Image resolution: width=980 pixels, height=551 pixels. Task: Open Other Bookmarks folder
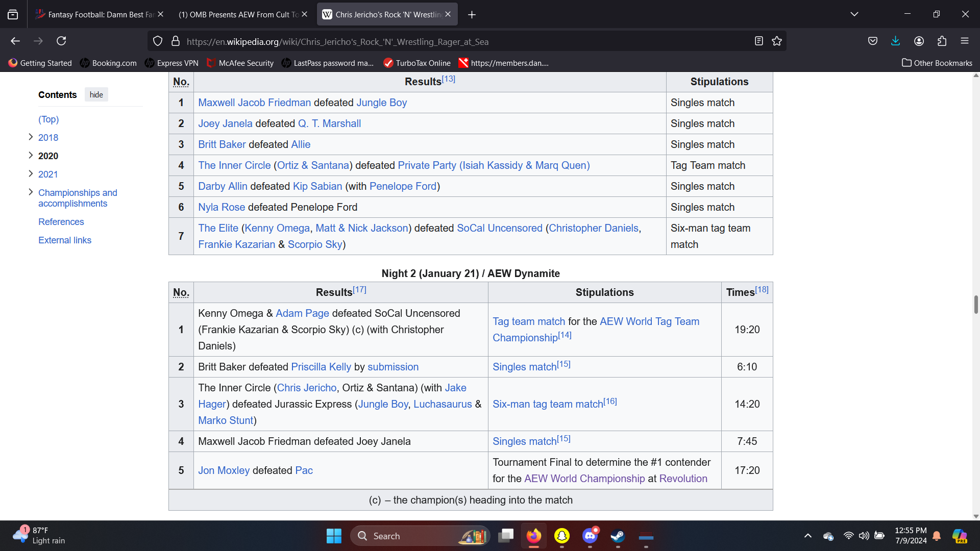(937, 63)
